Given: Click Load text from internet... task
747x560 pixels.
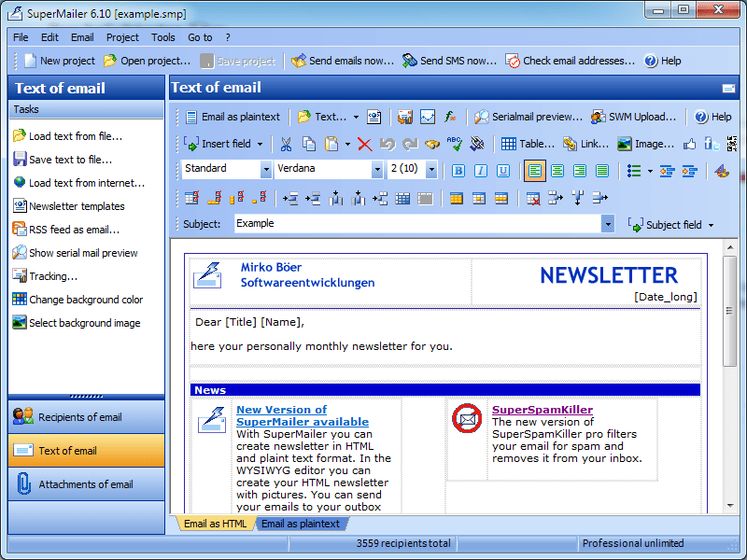Looking at the screenshot, I should 79,183.
